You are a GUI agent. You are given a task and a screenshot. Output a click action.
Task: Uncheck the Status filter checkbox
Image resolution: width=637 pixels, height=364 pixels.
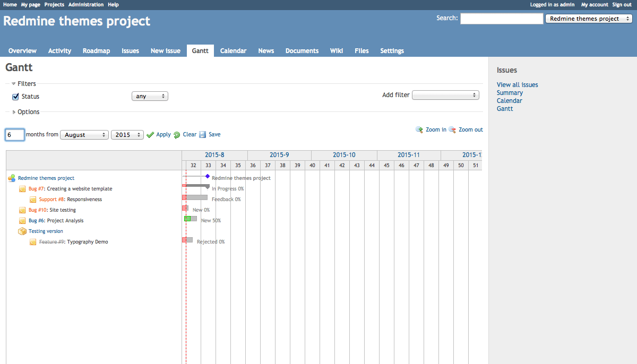pos(15,97)
